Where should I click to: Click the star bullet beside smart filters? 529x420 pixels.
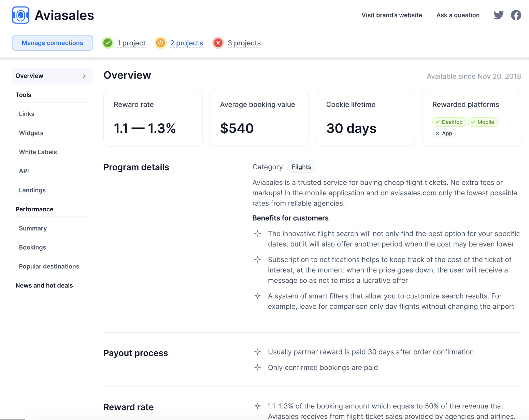point(258,296)
